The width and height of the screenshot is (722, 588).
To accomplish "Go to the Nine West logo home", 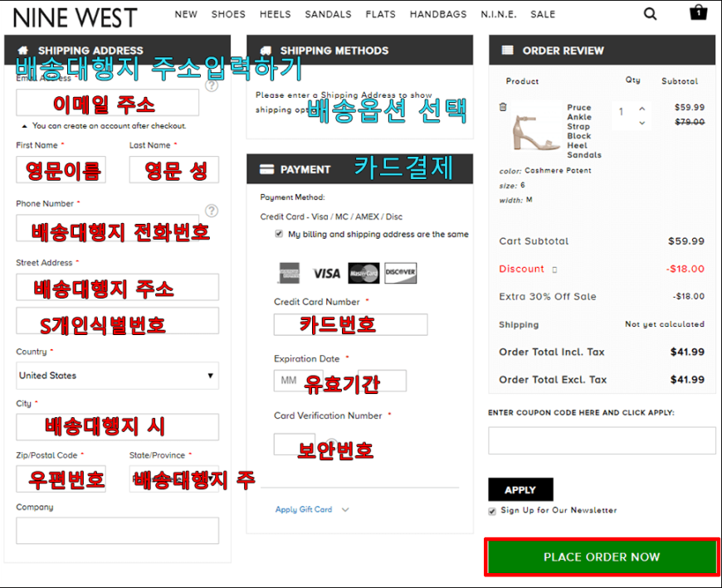I will point(75,17).
